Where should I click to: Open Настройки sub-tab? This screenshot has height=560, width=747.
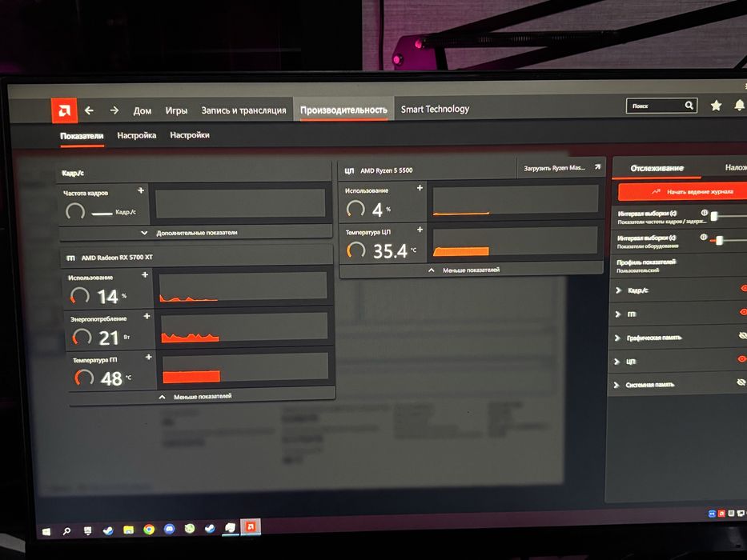190,135
